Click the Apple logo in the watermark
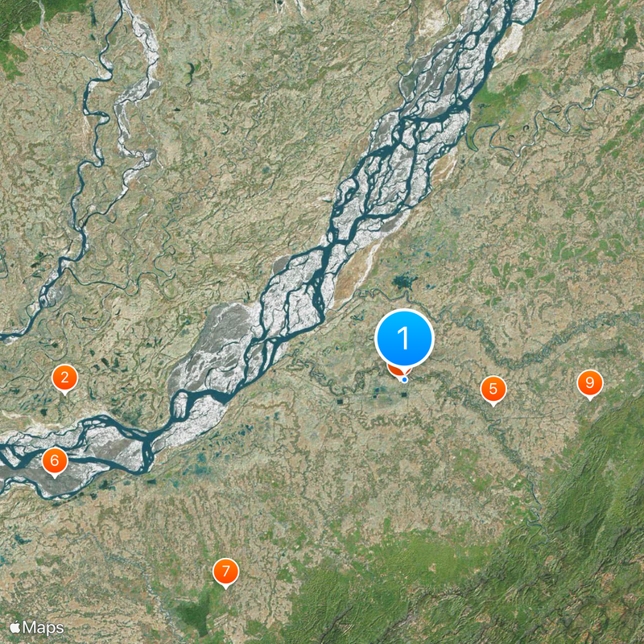 pyautogui.click(x=14, y=627)
